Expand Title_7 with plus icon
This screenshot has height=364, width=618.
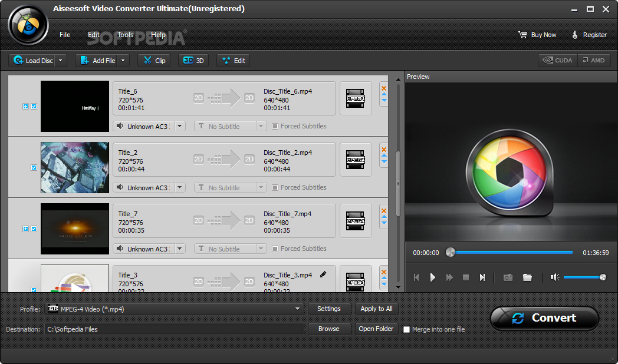pyautogui.click(x=25, y=229)
